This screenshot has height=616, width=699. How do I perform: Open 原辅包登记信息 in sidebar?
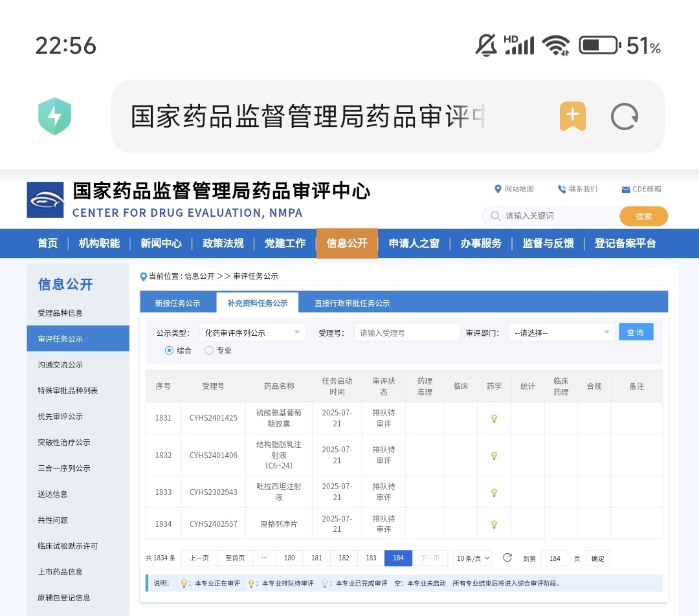tap(63, 597)
